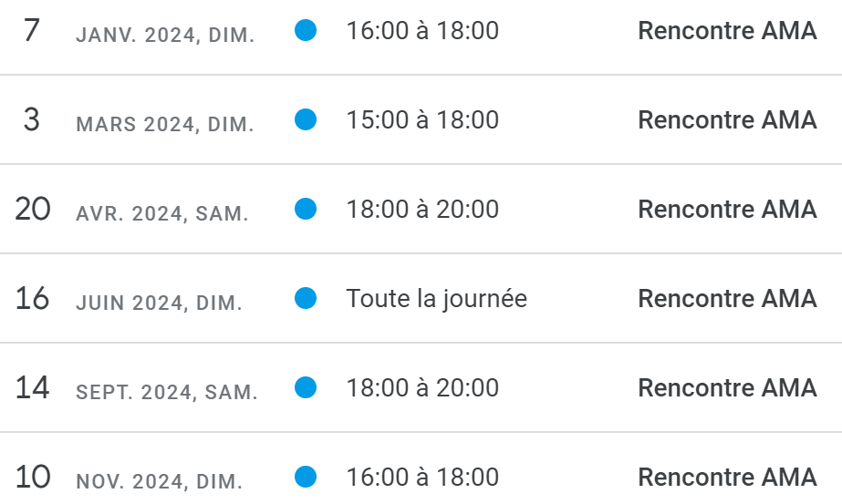Viewport: 842px width, 504px height.
Task: Click the 'Toute la journée' time text
Action: (x=437, y=299)
